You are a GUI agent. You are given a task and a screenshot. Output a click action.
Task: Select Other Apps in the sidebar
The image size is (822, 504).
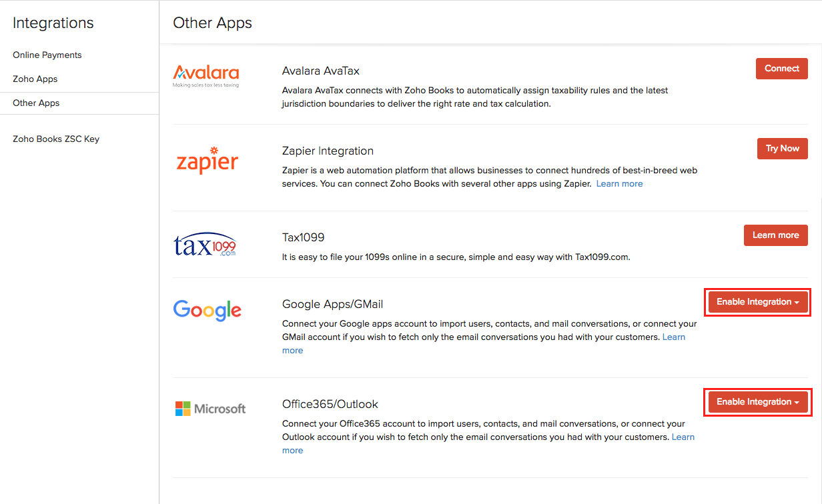coord(36,103)
